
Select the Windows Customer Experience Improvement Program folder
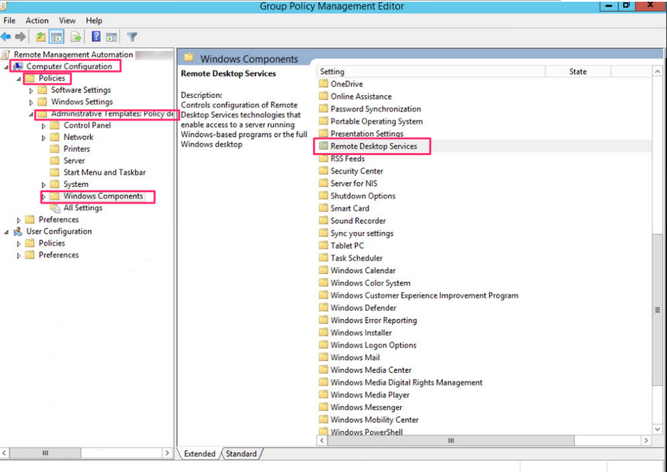pos(425,295)
